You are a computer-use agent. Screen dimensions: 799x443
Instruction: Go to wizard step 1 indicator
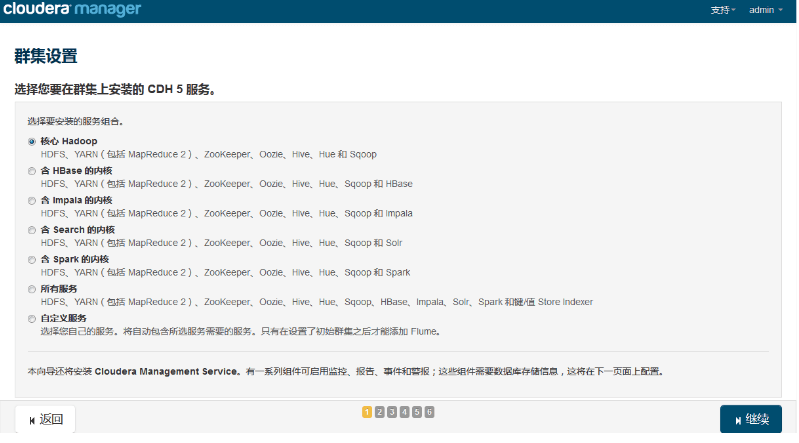367,411
